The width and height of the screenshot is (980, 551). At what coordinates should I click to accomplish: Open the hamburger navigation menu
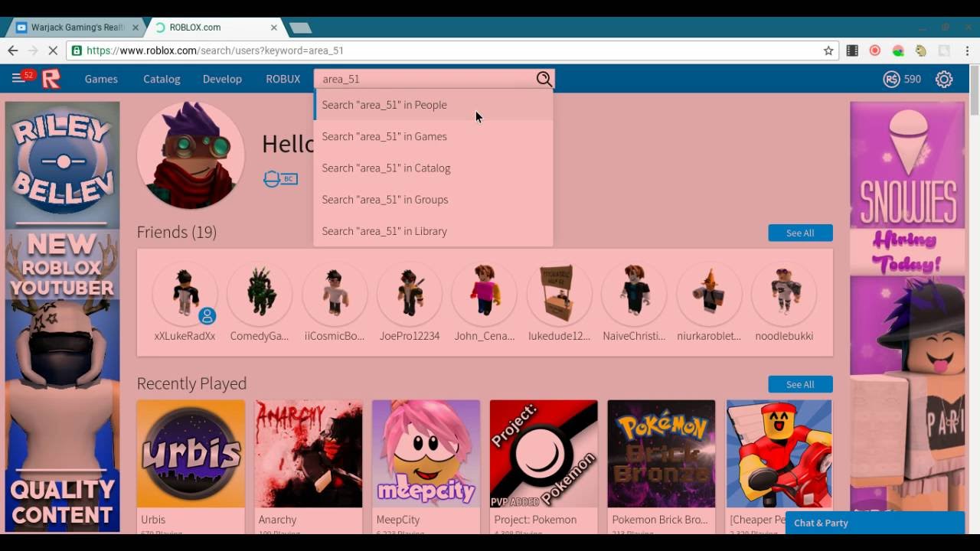[x=18, y=78]
